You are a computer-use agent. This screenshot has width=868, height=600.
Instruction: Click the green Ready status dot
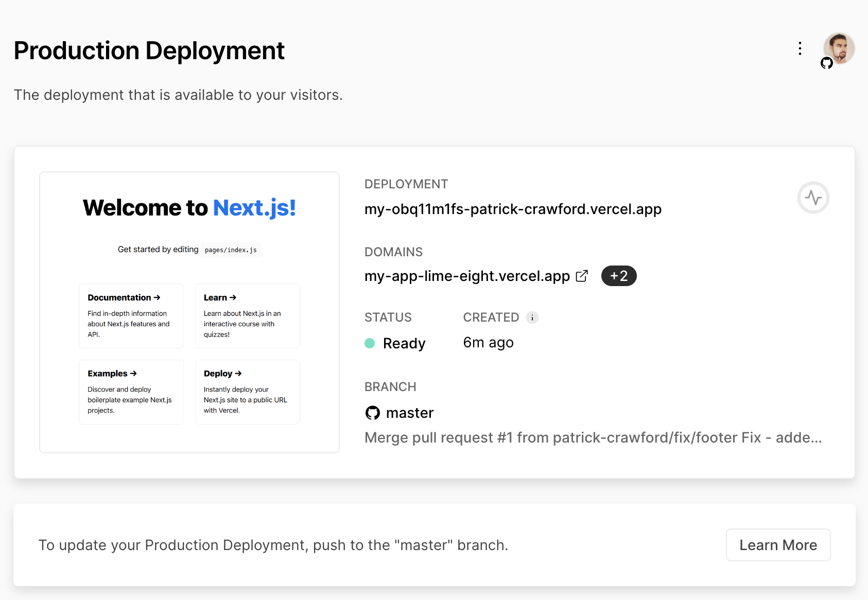370,343
